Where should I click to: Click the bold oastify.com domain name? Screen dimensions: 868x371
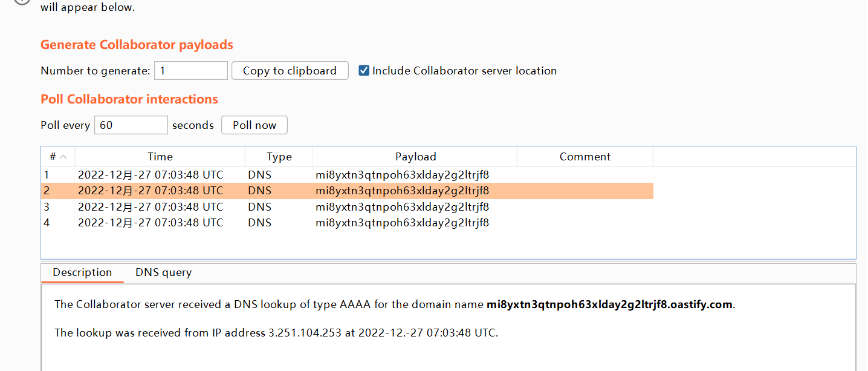[609, 304]
